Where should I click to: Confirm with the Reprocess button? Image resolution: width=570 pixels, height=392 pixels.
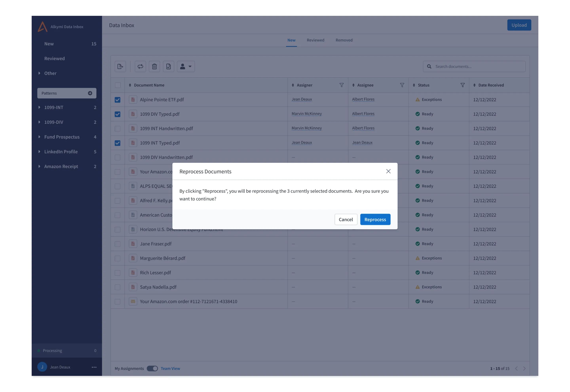click(375, 219)
